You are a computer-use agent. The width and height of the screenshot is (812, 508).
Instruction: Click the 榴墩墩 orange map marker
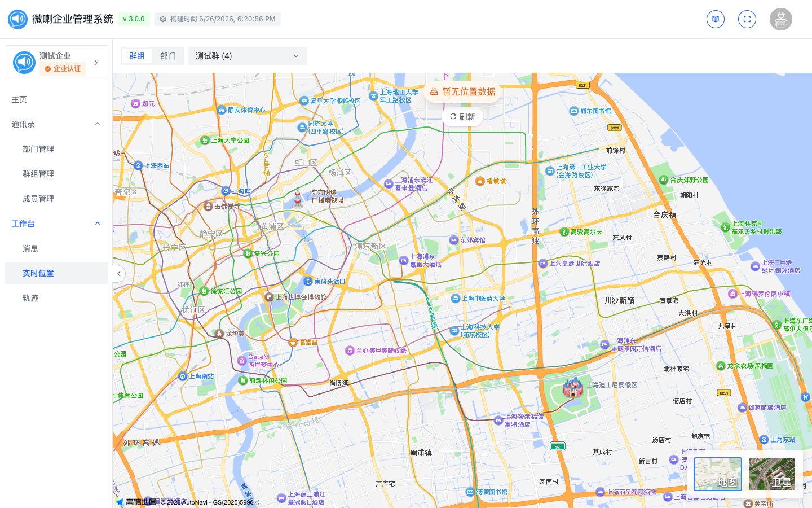tap(480, 181)
